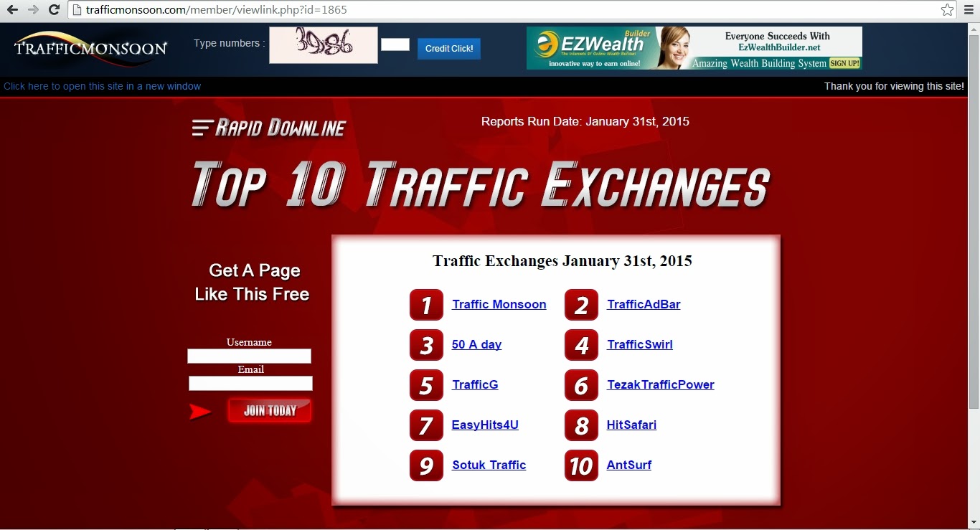Open the EasyHits4U link
Viewport: 980px width, 530px height.
point(485,425)
